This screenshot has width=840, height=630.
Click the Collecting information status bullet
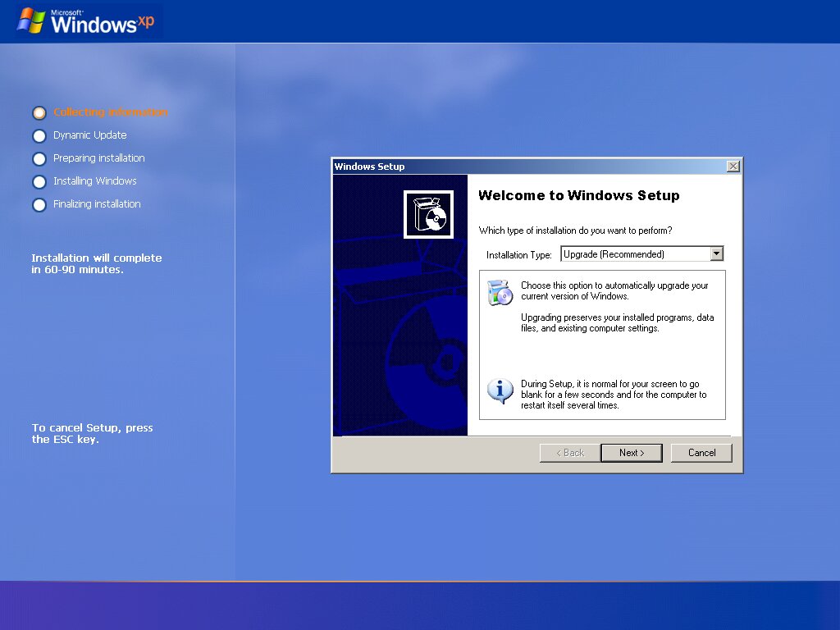pyautogui.click(x=39, y=112)
